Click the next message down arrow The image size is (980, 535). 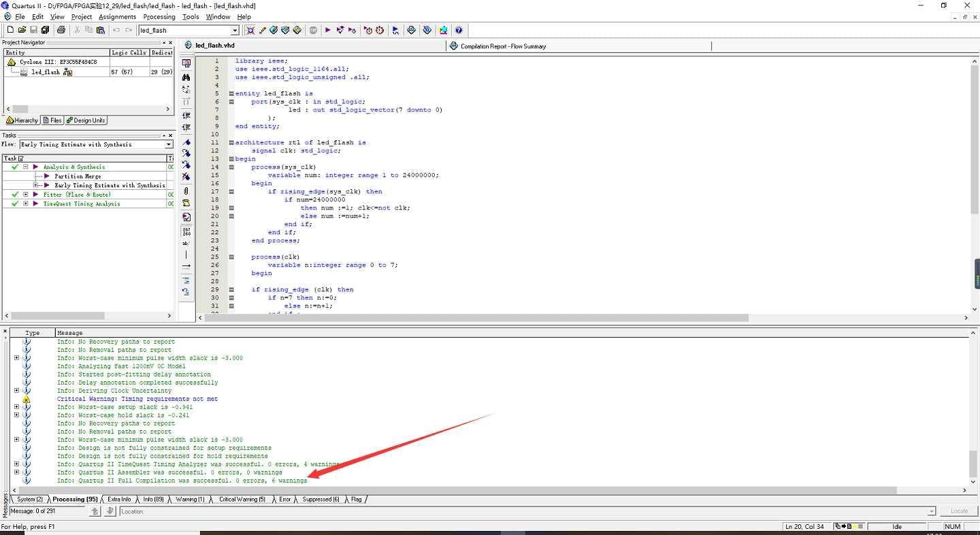110,511
